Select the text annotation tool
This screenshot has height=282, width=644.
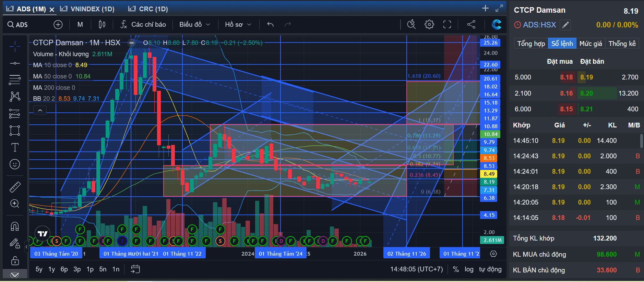(x=15, y=147)
